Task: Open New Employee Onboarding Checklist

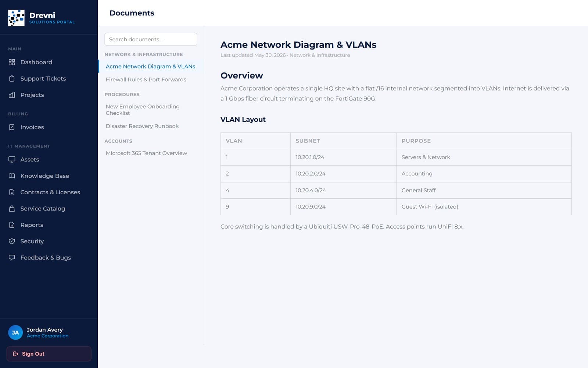Action: (151, 110)
